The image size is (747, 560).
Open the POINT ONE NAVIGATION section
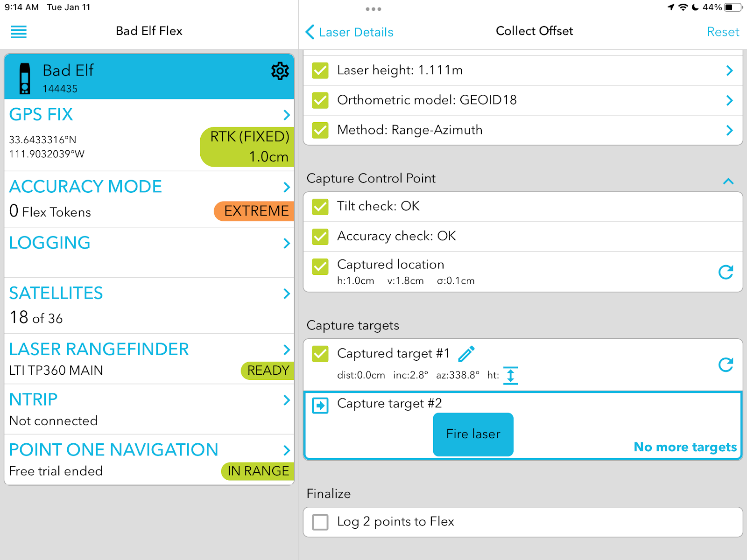coord(149,460)
